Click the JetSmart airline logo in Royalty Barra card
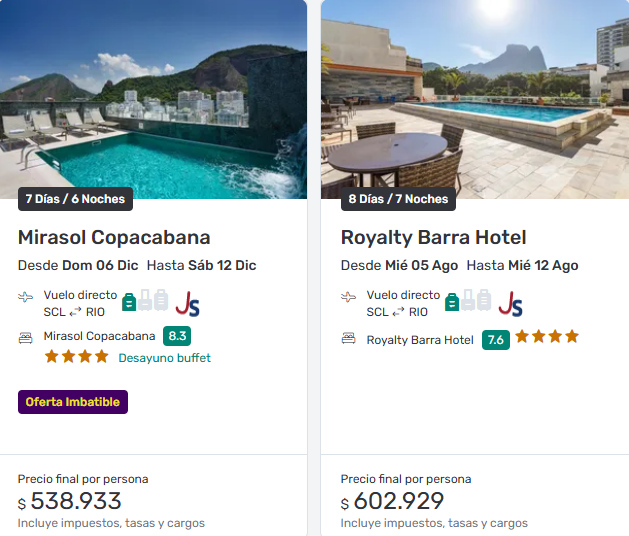This screenshot has height=536, width=629. pos(510,303)
